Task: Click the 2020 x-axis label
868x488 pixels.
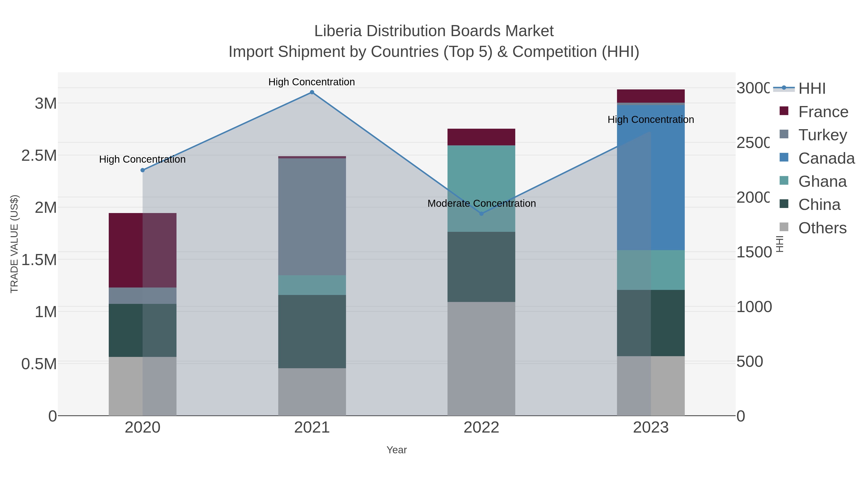Action: click(x=142, y=428)
